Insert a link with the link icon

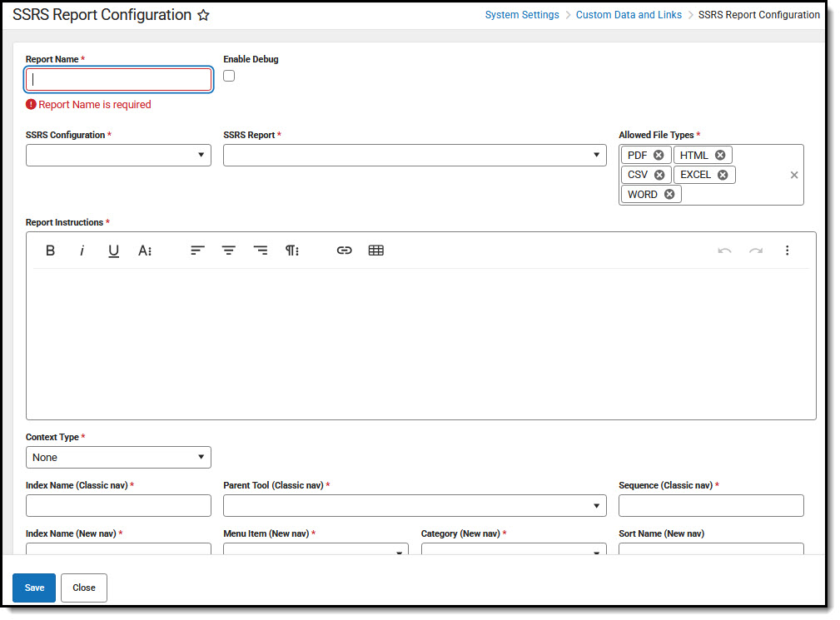(345, 250)
